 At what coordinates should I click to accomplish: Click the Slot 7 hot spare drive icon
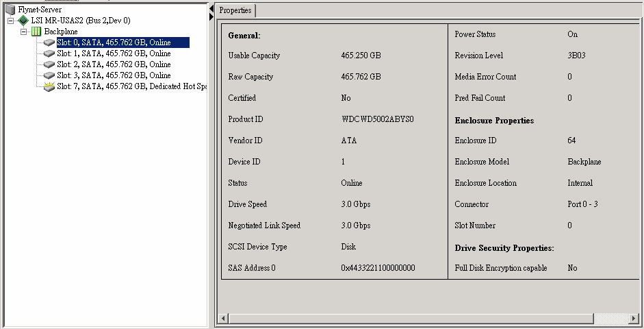[49, 86]
